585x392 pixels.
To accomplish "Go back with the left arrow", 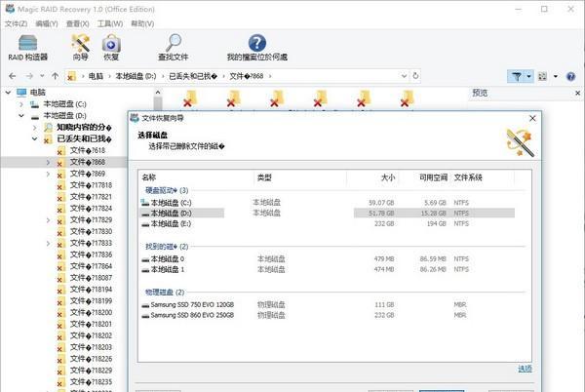I will (13, 76).
